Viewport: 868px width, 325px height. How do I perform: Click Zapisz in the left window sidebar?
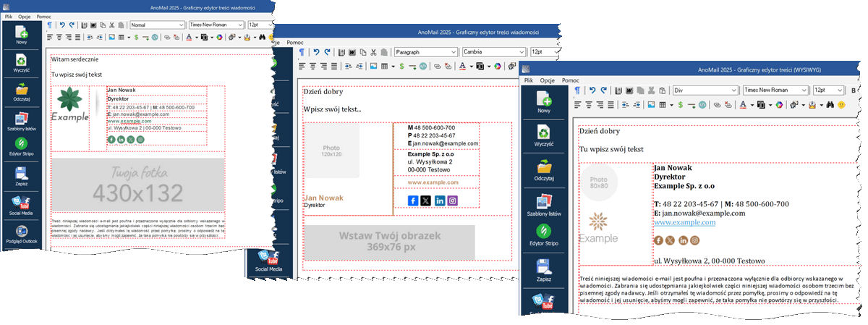[x=21, y=177]
